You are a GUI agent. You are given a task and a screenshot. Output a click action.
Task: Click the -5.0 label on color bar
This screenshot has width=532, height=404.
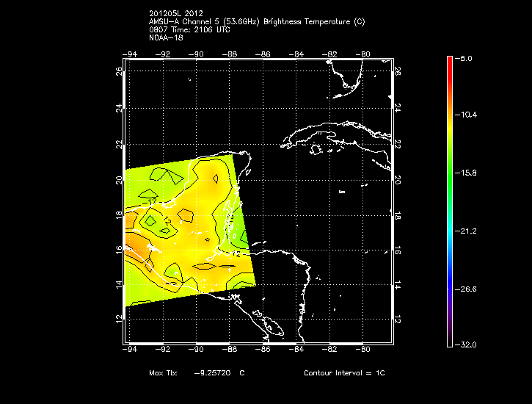[x=463, y=59]
